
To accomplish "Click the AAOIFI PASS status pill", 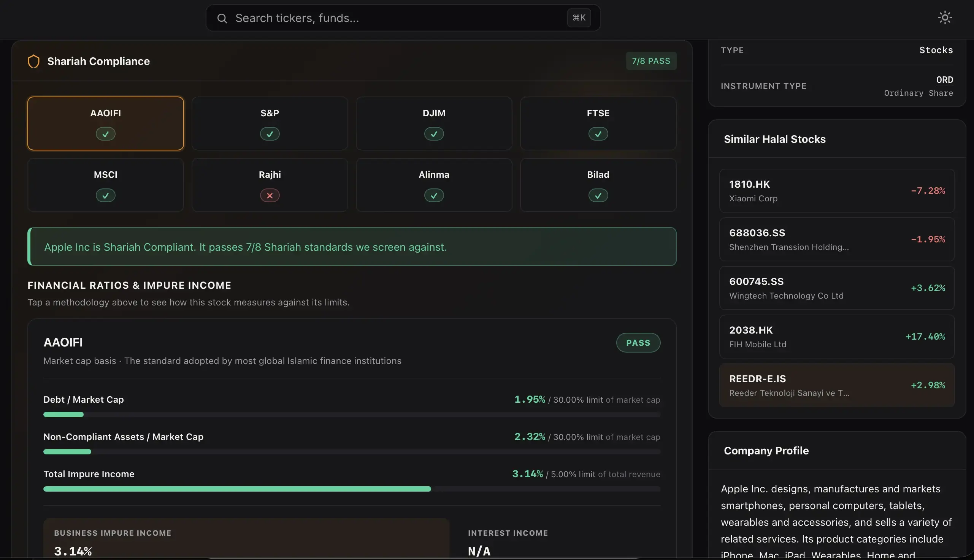I will (x=638, y=343).
